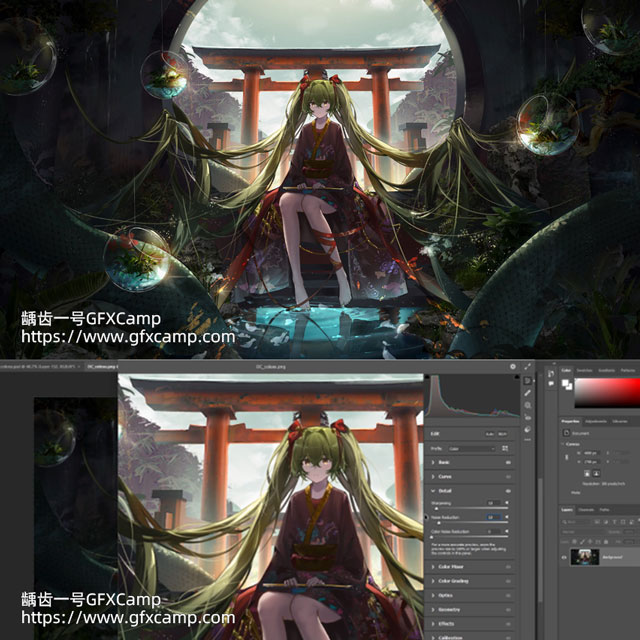640x640 pixels.
Task: Expand the Color Mixer panel
Action: click(433, 567)
